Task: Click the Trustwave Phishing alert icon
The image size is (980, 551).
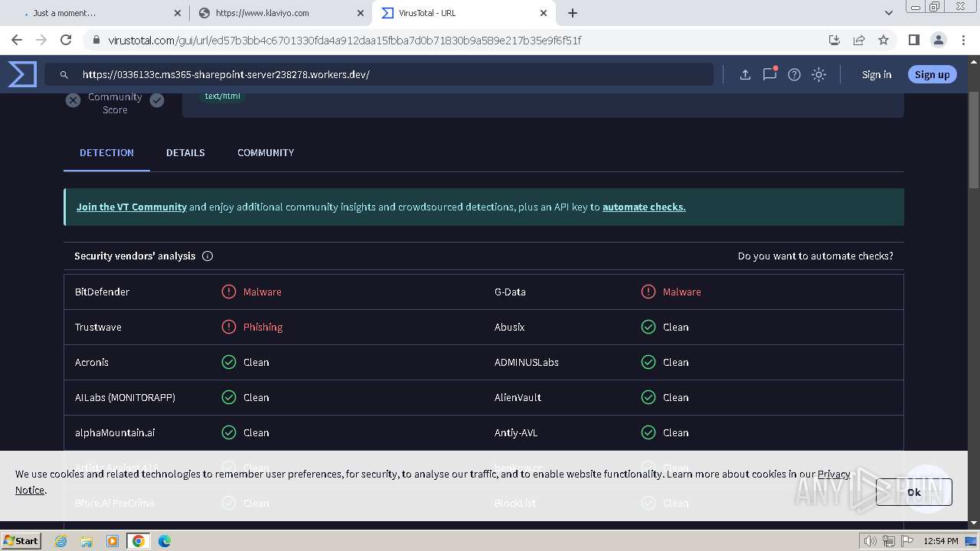Action: click(229, 327)
